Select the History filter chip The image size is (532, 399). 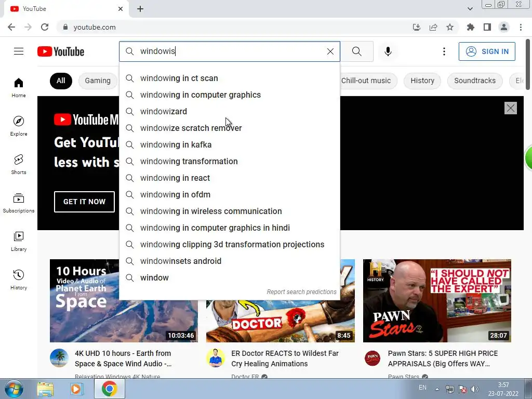[x=422, y=81]
